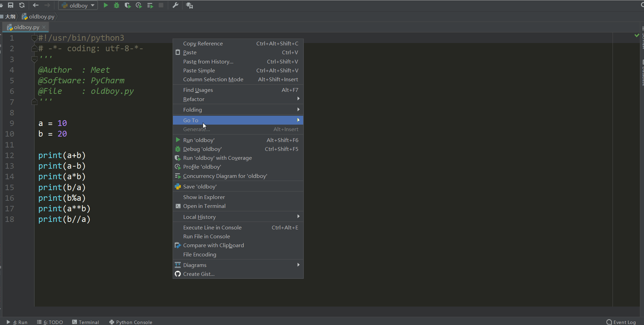The height and width of the screenshot is (325, 644).
Task: Choose Find Usages in context menu
Action: tap(238, 90)
